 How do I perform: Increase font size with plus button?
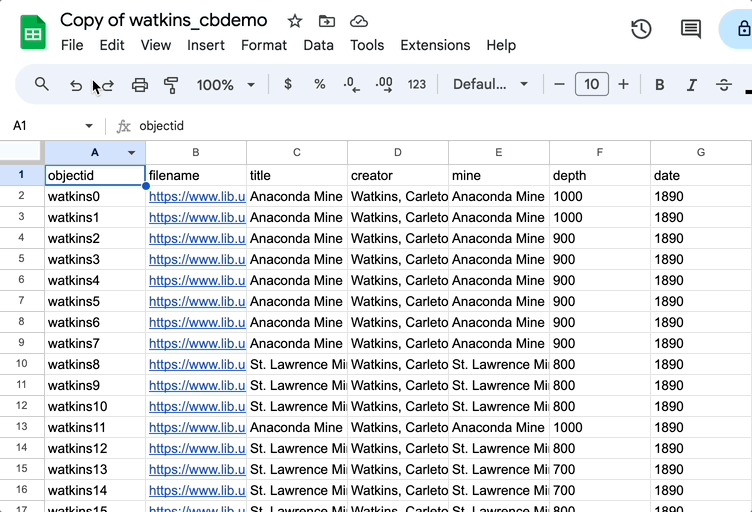click(x=623, y=84)
